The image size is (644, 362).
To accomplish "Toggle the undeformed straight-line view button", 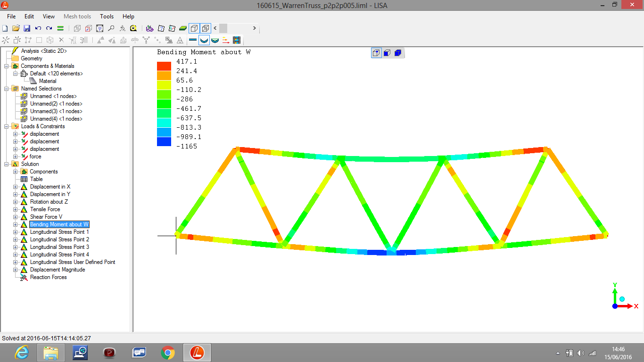I will pos(193,40).
